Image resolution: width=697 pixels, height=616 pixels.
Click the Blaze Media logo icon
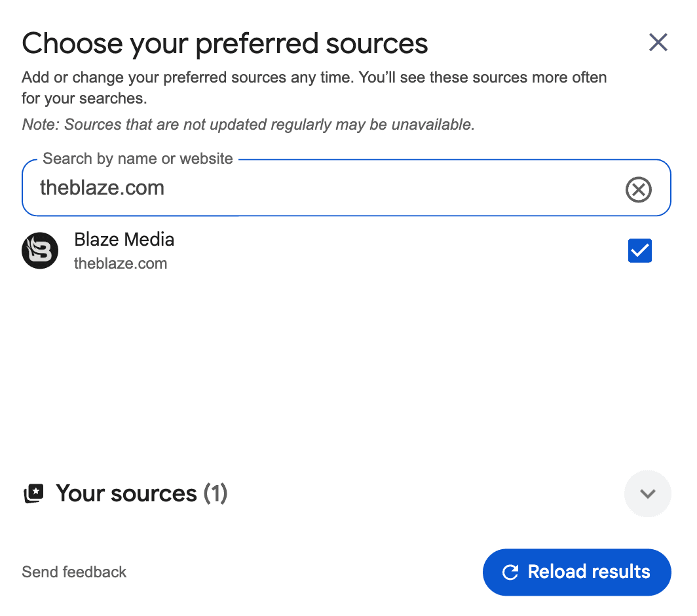40,250
